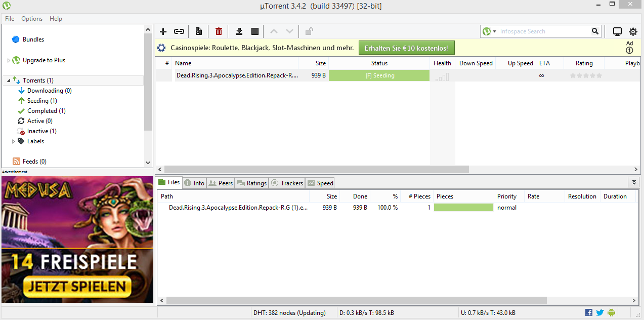Screen dimensions: 644x320
Task: Click the red Remove Torrent trash icon
Action: point(219,31)
